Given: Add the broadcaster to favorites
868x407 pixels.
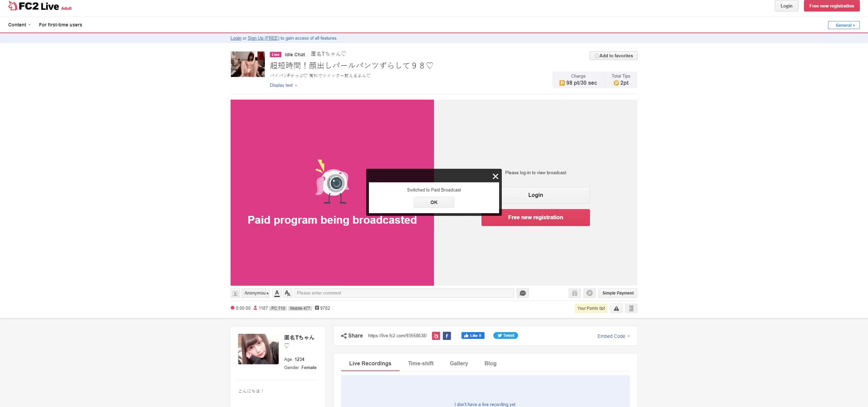Looking at the screenshot, I should (x=613, y=56).
